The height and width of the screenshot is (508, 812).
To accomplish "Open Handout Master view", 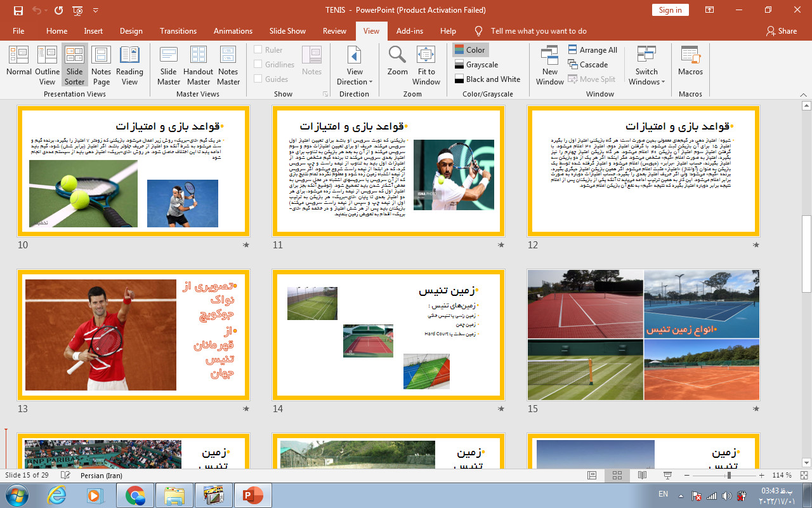I will click(x=198, y=63).
